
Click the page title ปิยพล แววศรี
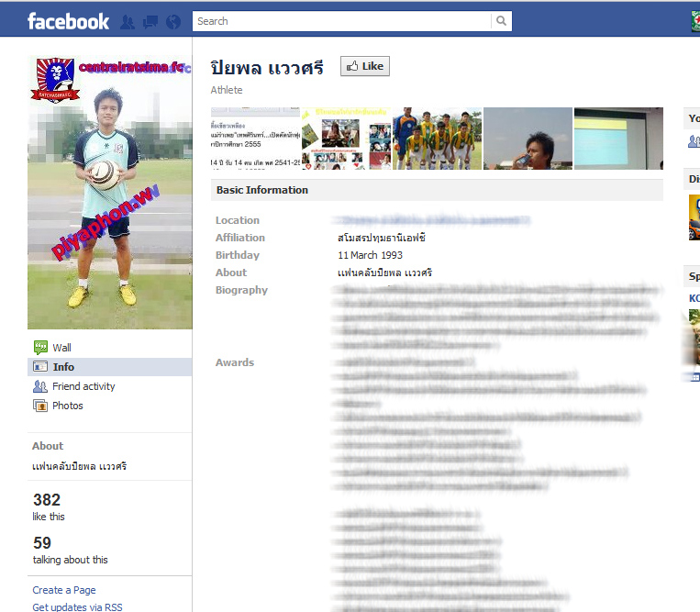point(267,68)
